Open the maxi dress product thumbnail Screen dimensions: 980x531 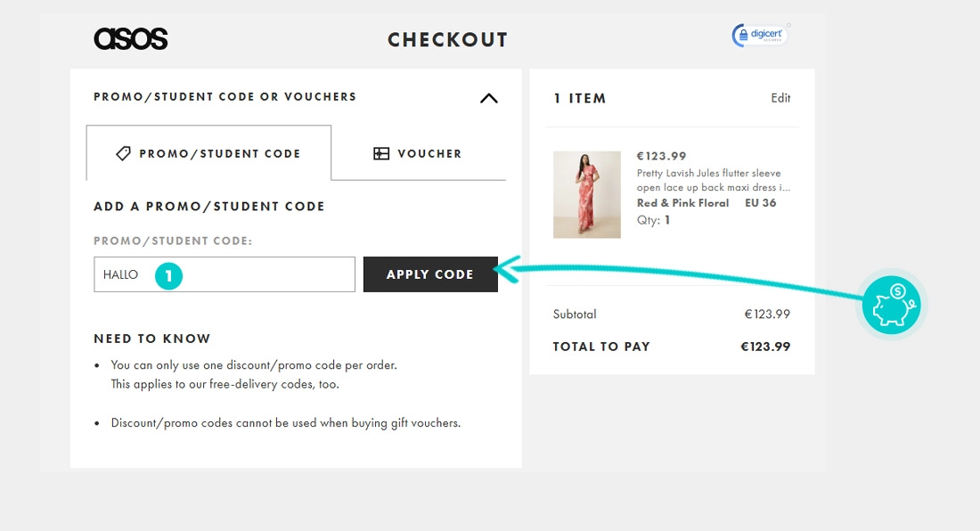[587, 194]
